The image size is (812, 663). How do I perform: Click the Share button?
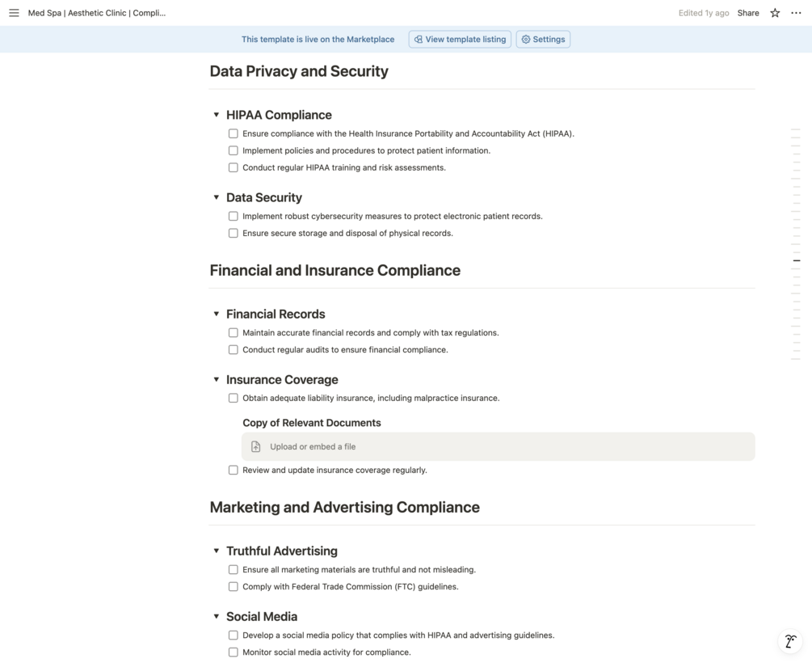point(747,13)
